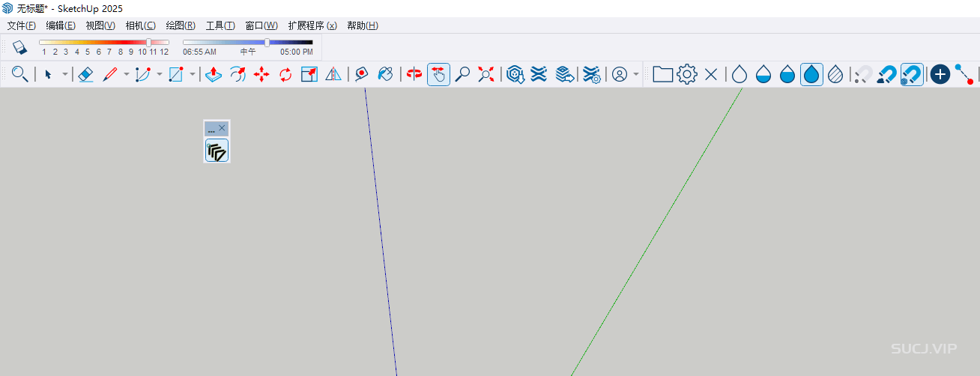Click the 06:55 AM time label

tap(199, 52)
